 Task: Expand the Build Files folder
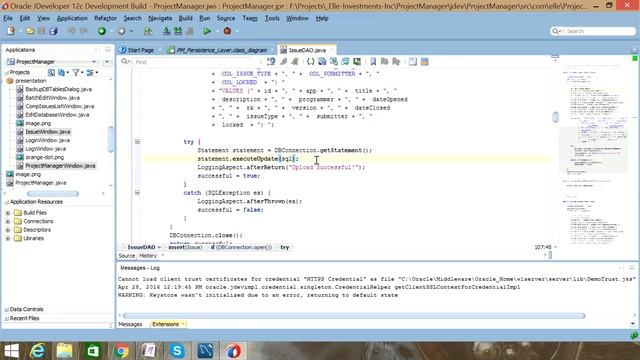click(8, 213)
